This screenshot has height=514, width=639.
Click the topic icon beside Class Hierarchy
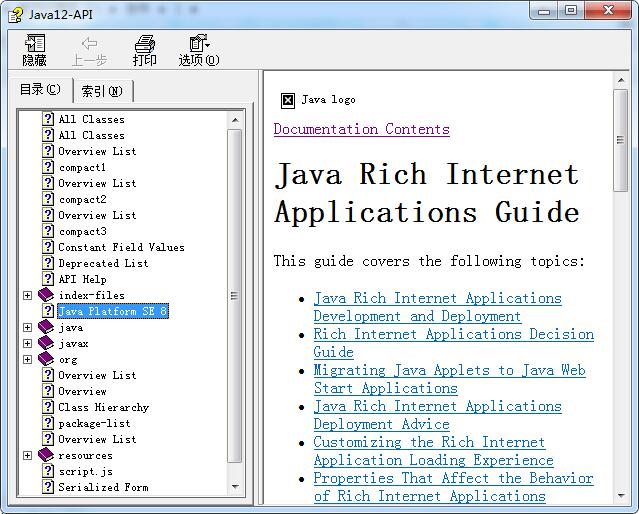[48, 407]
